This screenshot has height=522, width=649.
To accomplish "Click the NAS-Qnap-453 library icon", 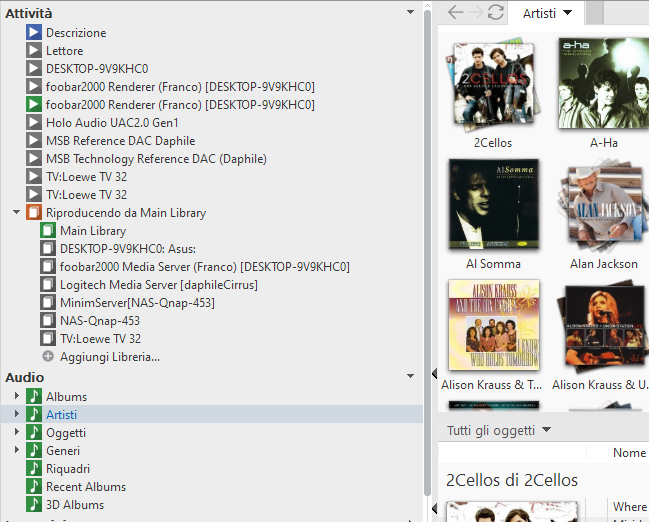I will tap(48, 320).
